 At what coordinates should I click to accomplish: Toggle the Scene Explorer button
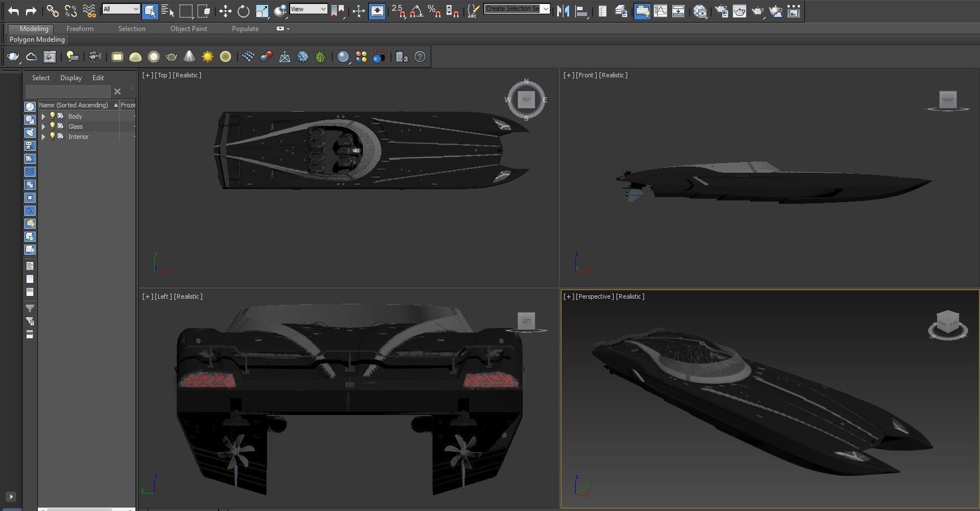[602, 11]
